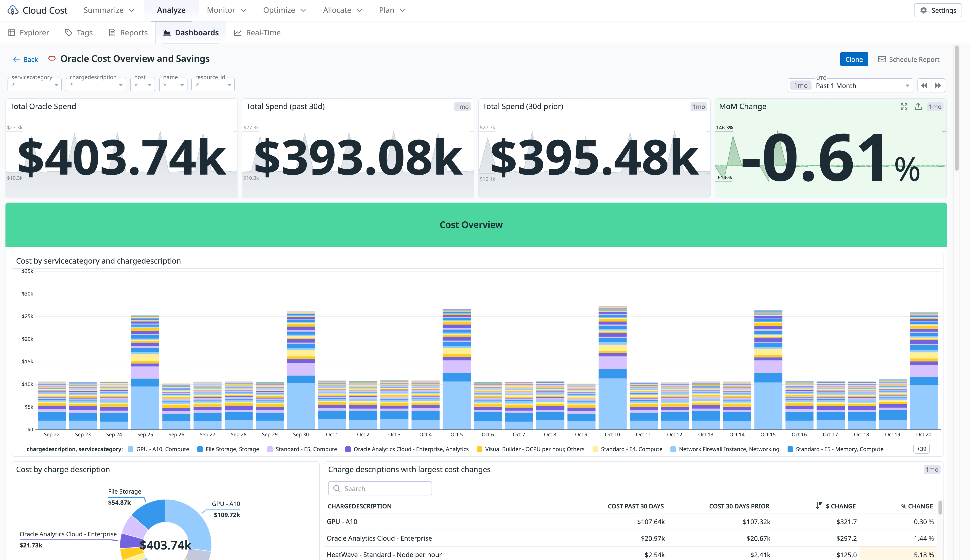The width and height of the screenshot is (970, 560).
Task: Toggle Oracle Analytics Cloud - Enterprise legend swatch
Action: [x=348, y=449]
